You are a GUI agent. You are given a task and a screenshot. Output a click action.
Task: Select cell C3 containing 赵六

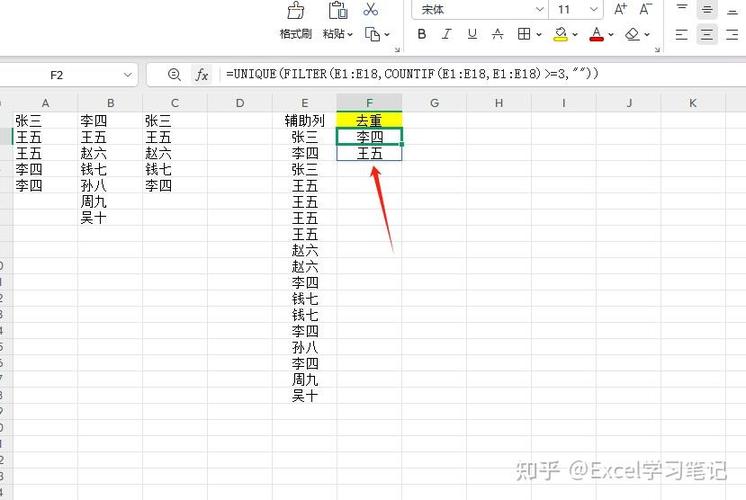tap(175, 153)
